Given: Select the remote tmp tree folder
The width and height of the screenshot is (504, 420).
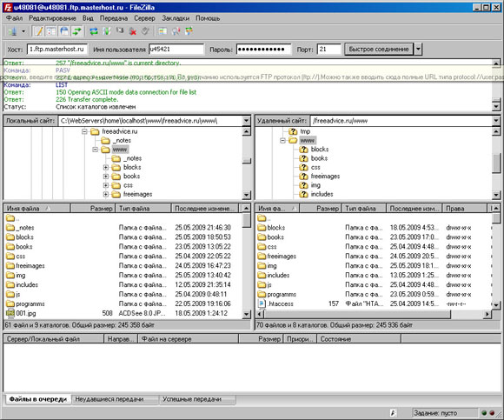Looking at the screenshot, I should [305, 131].
